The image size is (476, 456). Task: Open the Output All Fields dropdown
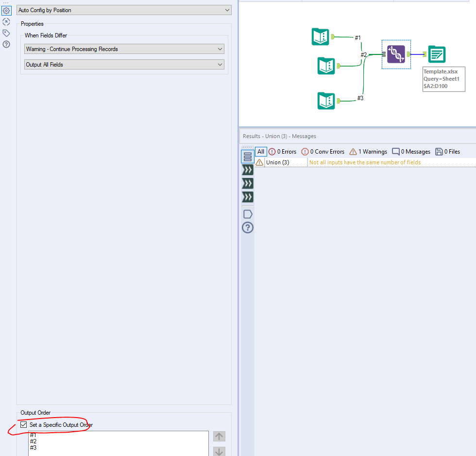pos(124,64)
